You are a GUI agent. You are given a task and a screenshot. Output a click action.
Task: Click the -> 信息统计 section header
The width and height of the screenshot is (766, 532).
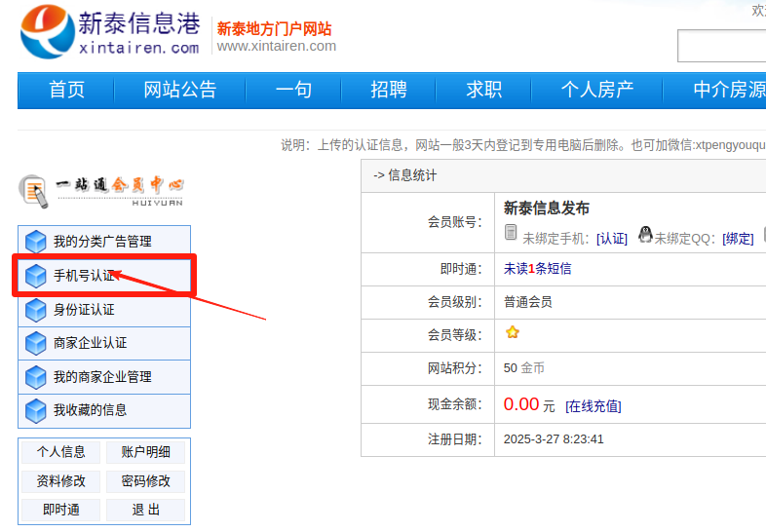point(405,175)
